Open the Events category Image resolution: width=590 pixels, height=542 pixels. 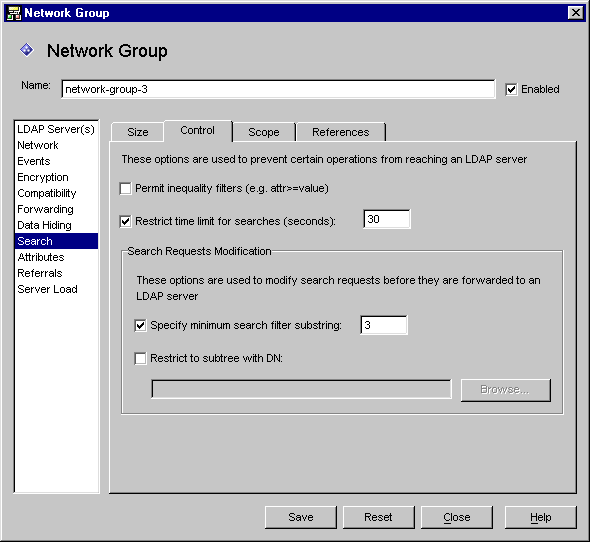point(56,161)
